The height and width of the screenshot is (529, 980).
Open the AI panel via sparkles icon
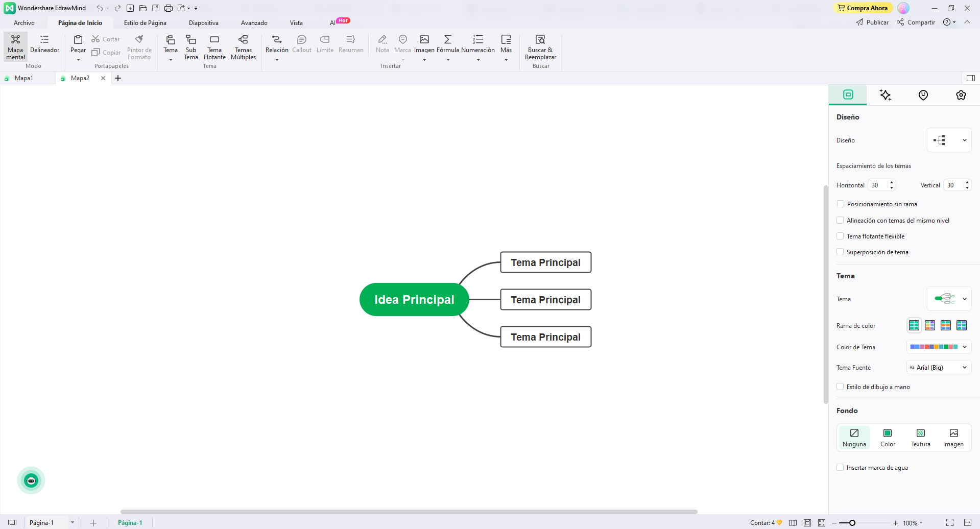pos(885,95)
